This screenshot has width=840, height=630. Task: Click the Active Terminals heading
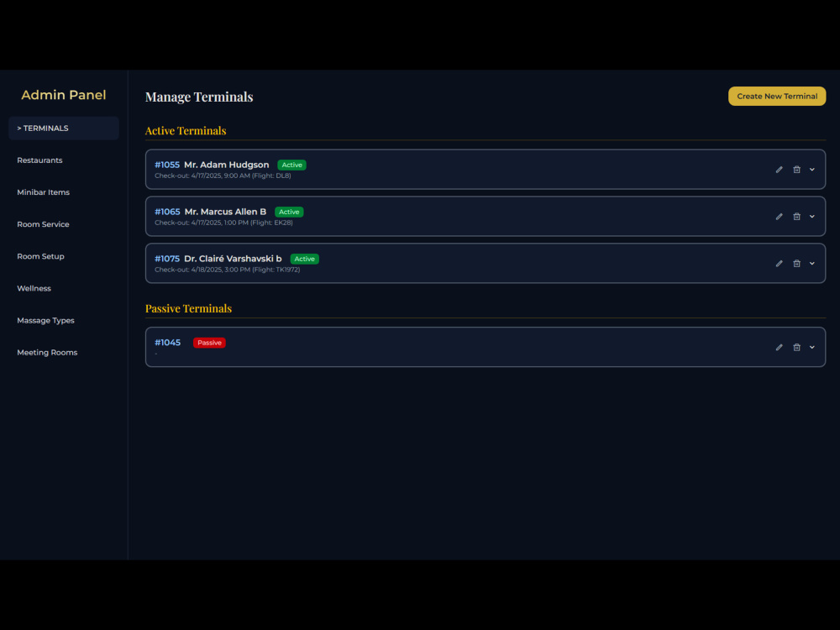tap(186, 131)
